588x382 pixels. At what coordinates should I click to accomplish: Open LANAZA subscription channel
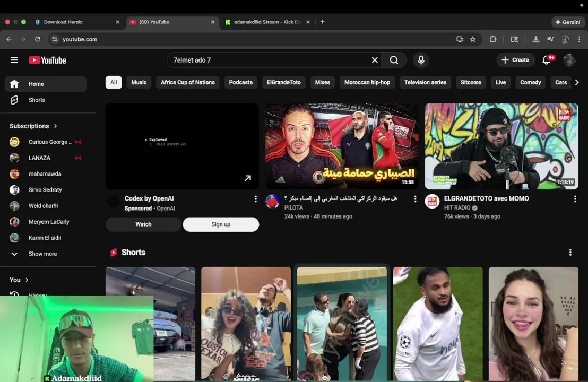(46, 158)
